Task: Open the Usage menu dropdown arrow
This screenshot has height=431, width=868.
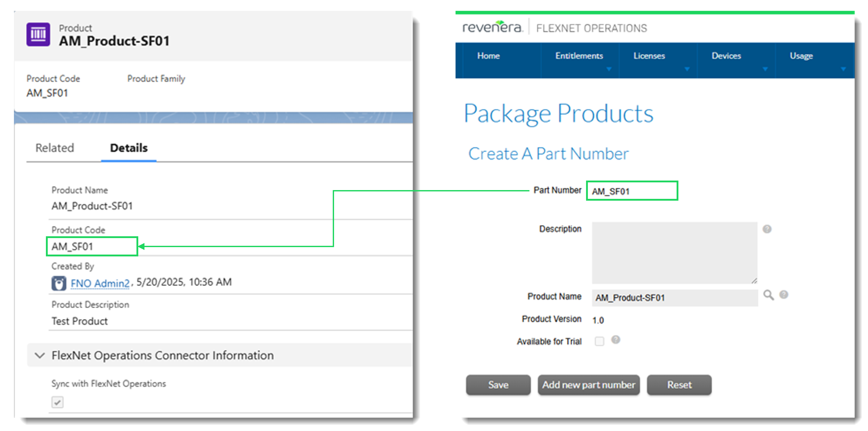Action: [843, 69]
